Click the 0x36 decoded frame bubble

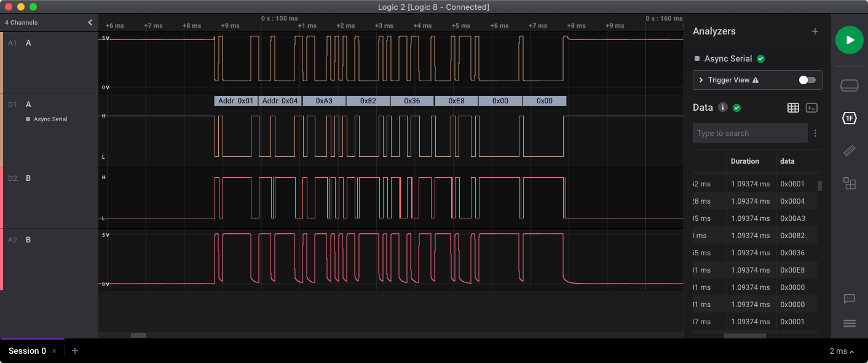coord(412,101)
